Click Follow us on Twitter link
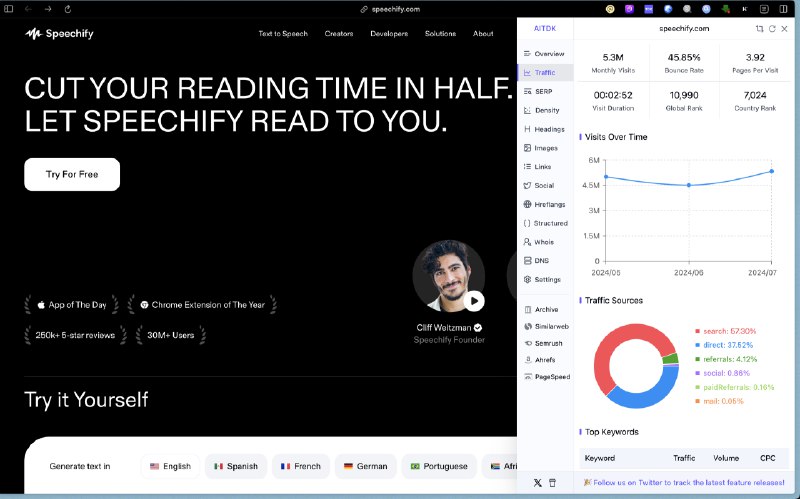The width and height of the screenshot is (800, 499). pyautogui.click(x=689, y=482)
